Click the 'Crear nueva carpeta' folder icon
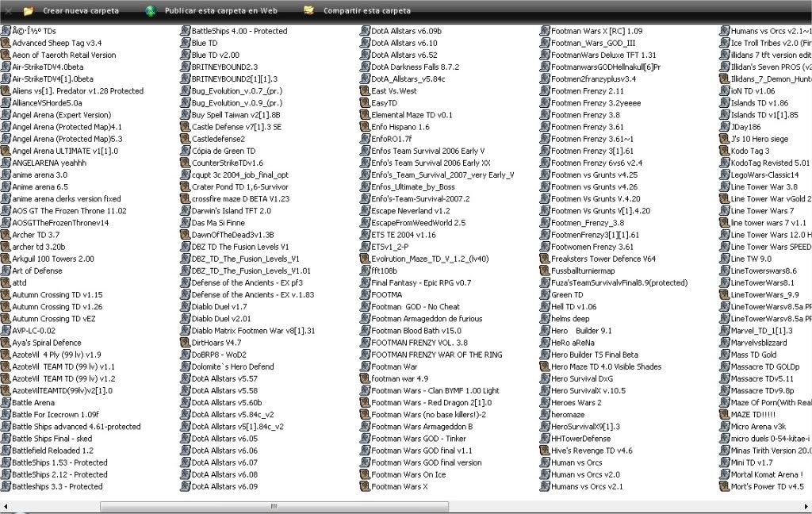 (x=29, y=10)
